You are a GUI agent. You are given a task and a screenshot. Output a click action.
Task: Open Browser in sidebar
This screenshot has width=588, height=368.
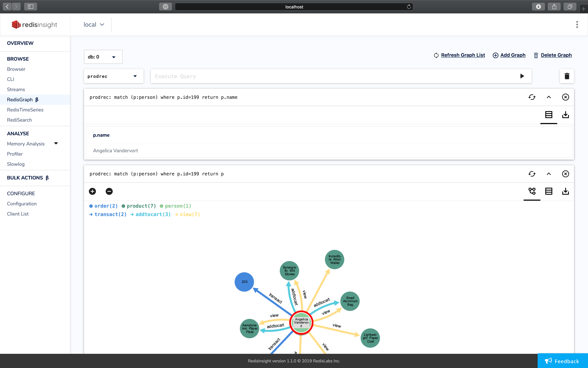pos(16,69)
